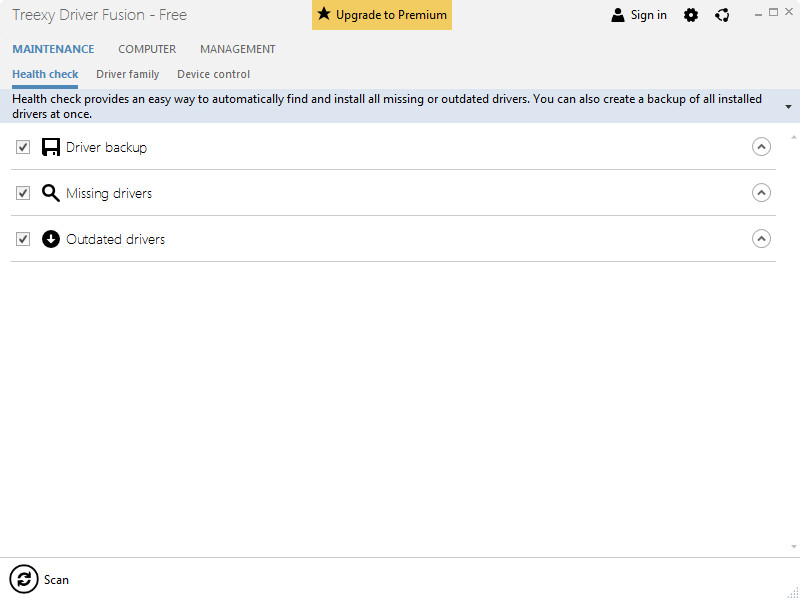Open the MANAGEMENT menu
The width and height of the screenshot is (800, 600).
point(237,49)
